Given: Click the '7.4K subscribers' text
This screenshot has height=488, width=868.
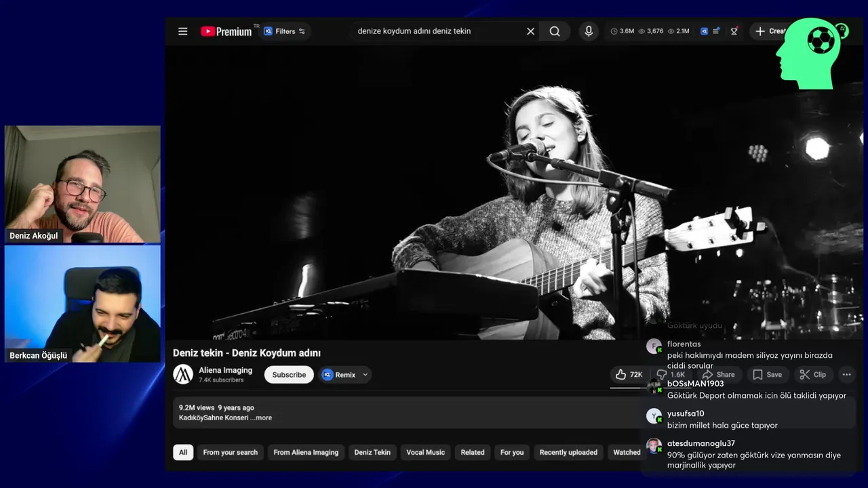Looking at the screenshot, I should (x=221, y=380).
